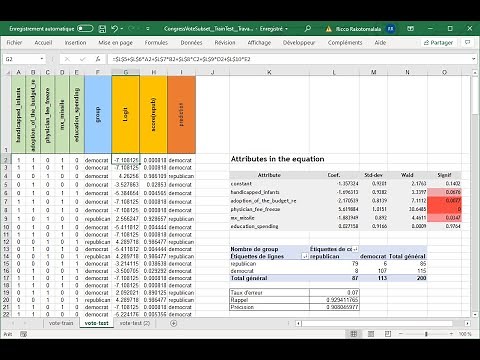Switch to the Développeur ribbon tab
This screenshot has height=360, width=480.
tap(299, 43)
